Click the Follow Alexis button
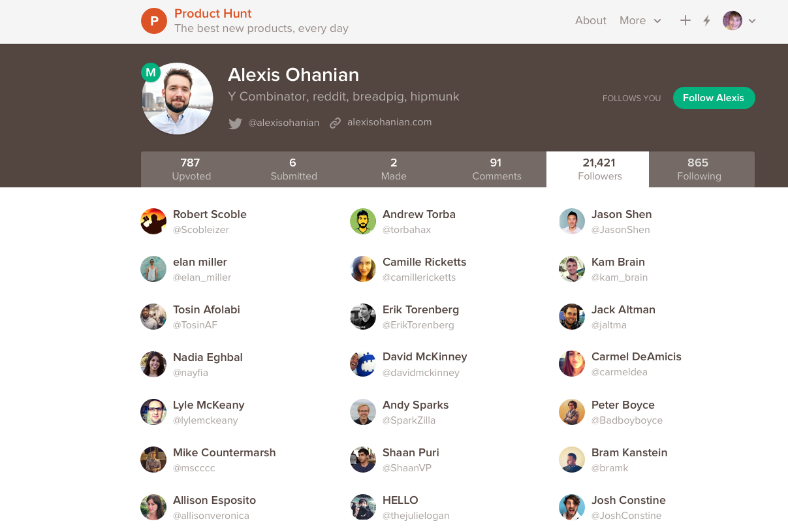Image resolution: width=788 pixels, height=532 pixels. tap(714, 98)
